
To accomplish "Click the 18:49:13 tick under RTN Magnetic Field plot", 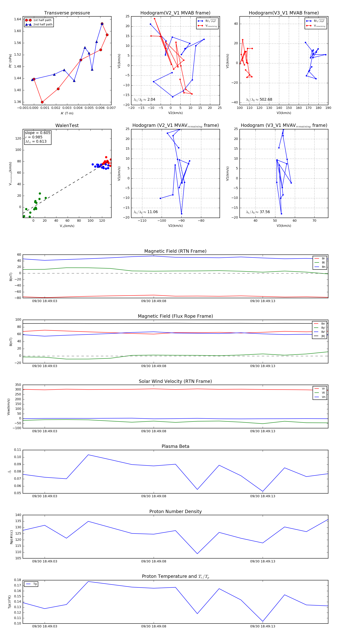I will pos(262,301).
